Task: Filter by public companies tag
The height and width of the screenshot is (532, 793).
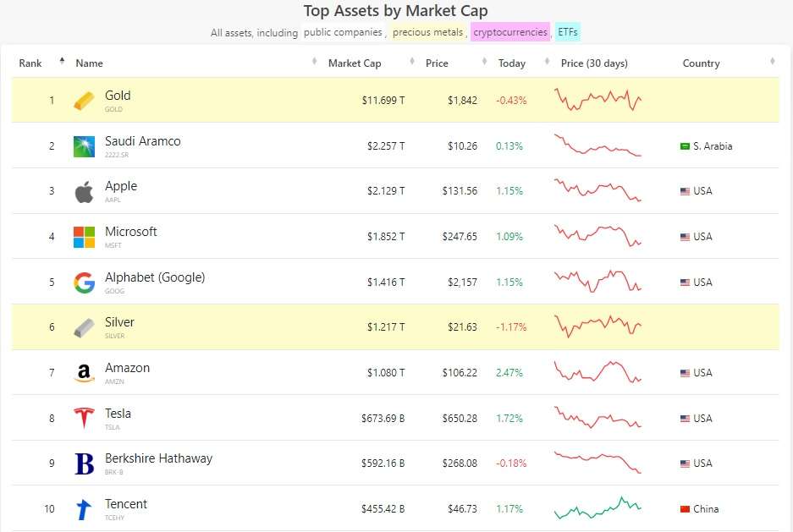Action: [x=344, y=33]
